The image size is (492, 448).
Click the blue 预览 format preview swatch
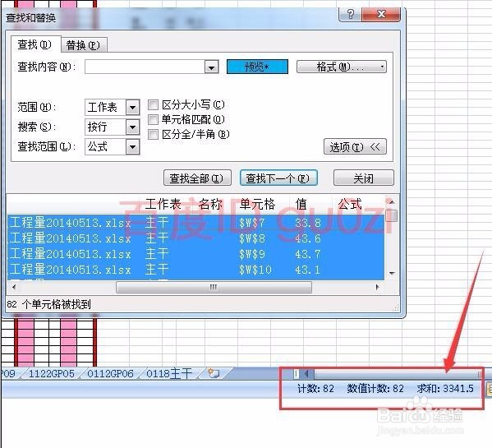point(257,67)
